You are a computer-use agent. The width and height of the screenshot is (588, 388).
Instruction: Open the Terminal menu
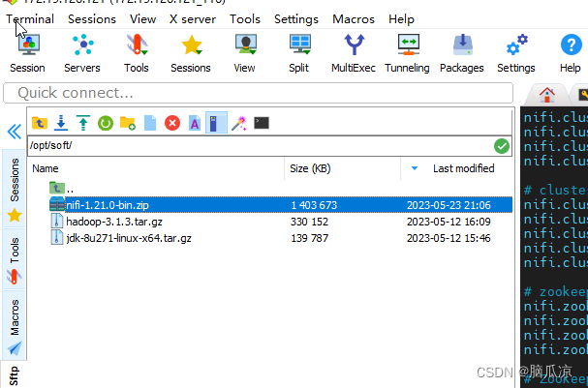click(x=30, y=19)
